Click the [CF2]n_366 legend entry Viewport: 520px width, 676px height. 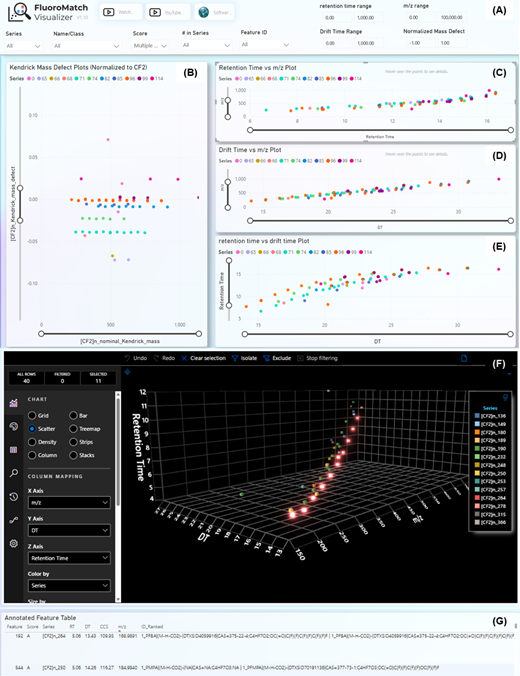tap(490, 523)
